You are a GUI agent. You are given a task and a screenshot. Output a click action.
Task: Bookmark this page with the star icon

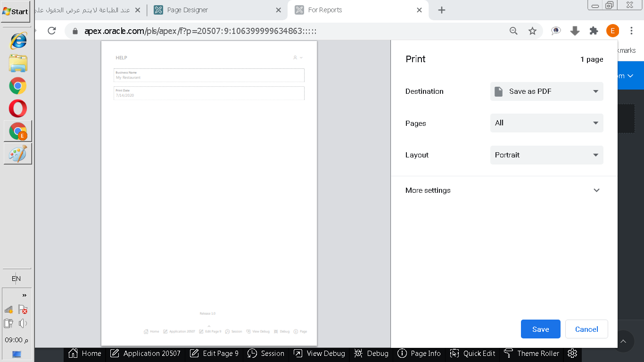tap(532, 31)
